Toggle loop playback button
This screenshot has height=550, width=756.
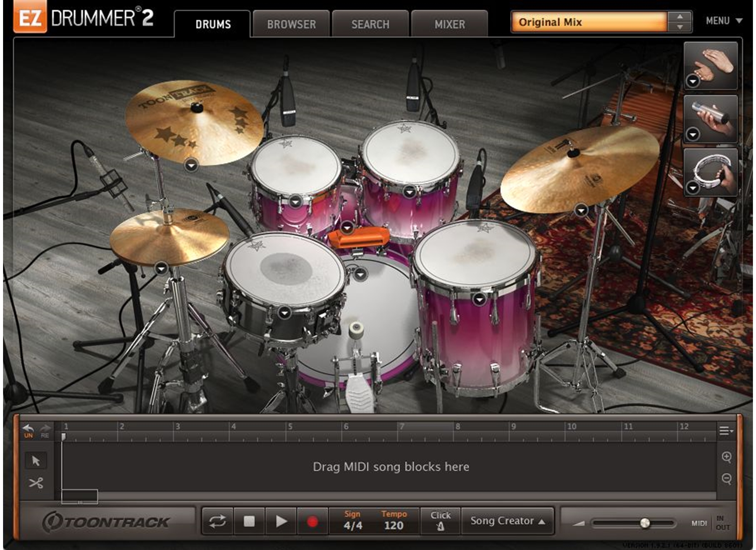tap(217, 521)
